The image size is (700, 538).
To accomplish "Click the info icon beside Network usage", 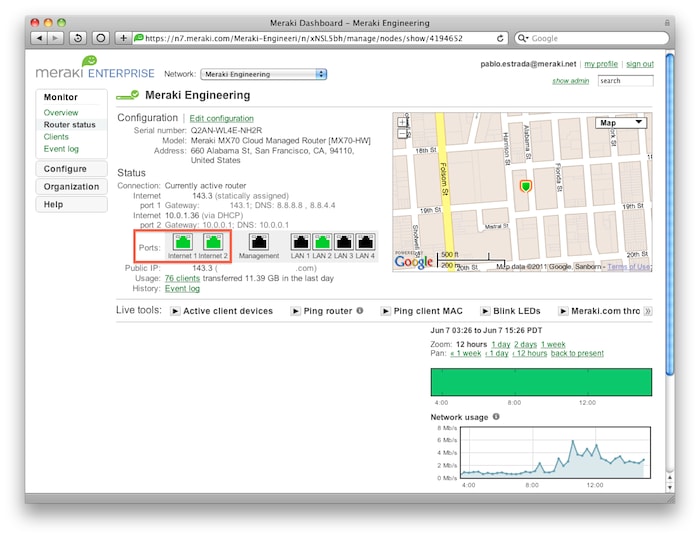I will click(x=496, y=417).
